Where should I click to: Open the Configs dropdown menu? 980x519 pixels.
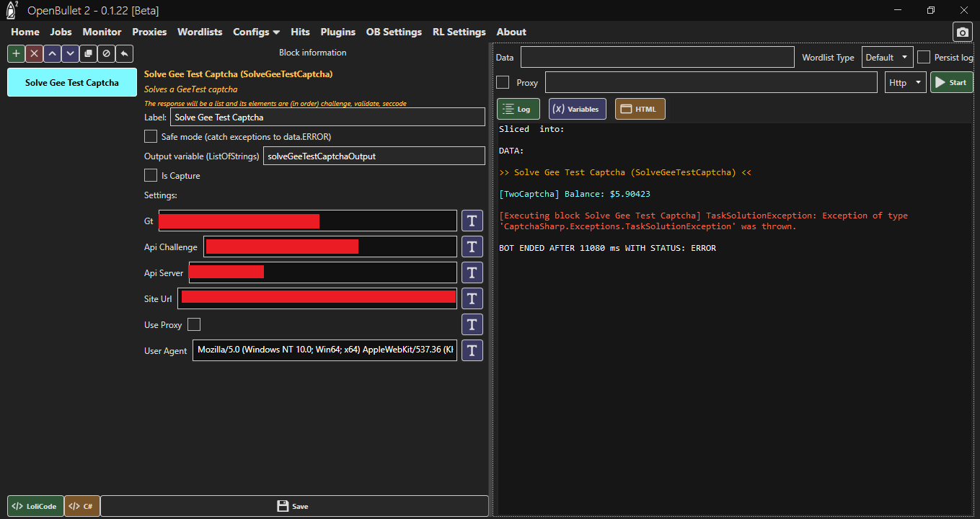coord(256,32)
